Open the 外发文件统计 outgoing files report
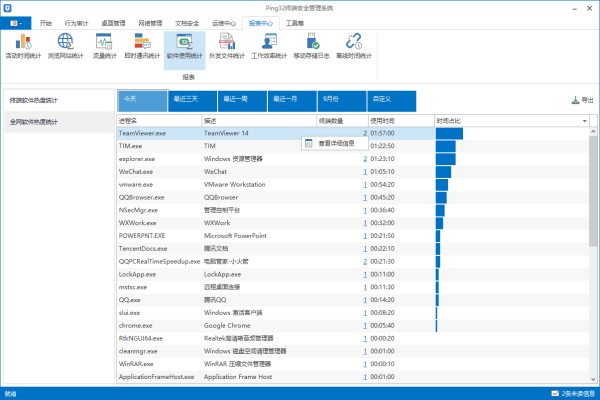The image size is (600, 400). coord(227,46)
